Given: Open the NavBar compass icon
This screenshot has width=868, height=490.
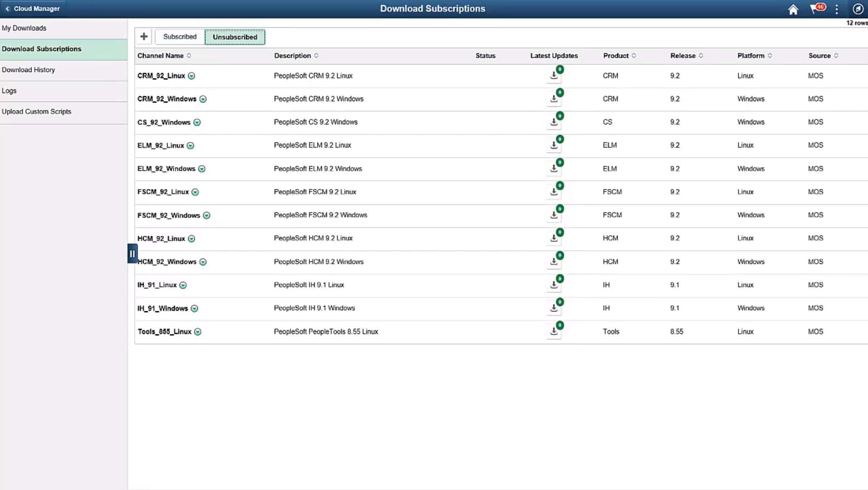Looking at the screenshot, I should [857, 9].
